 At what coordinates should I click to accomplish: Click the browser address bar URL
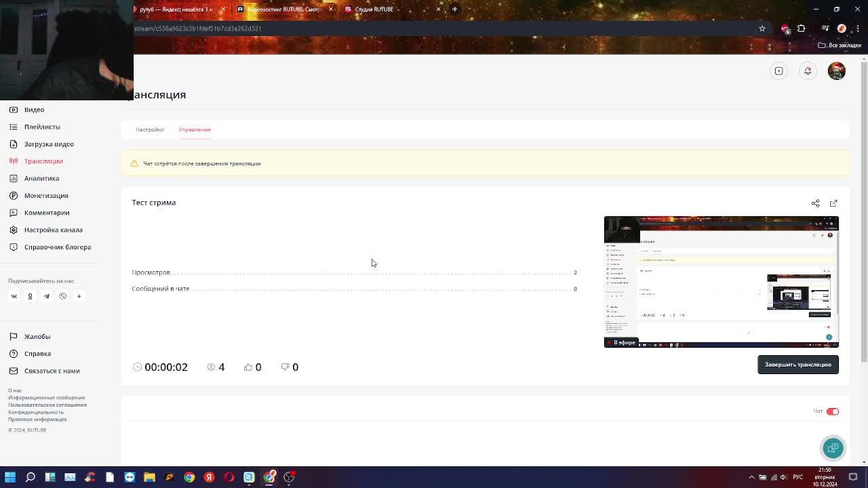click(x=197, y=28)
